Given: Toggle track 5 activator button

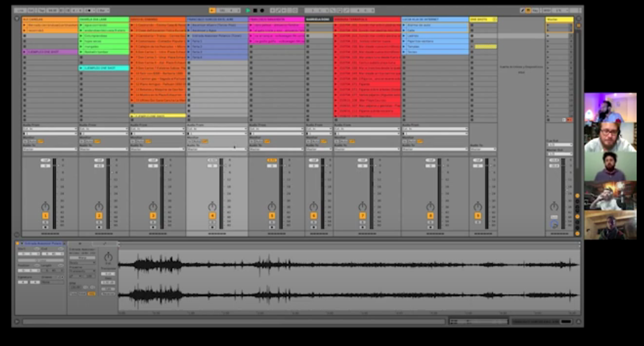Looking at the screenshot, I should tap(272, 216).
